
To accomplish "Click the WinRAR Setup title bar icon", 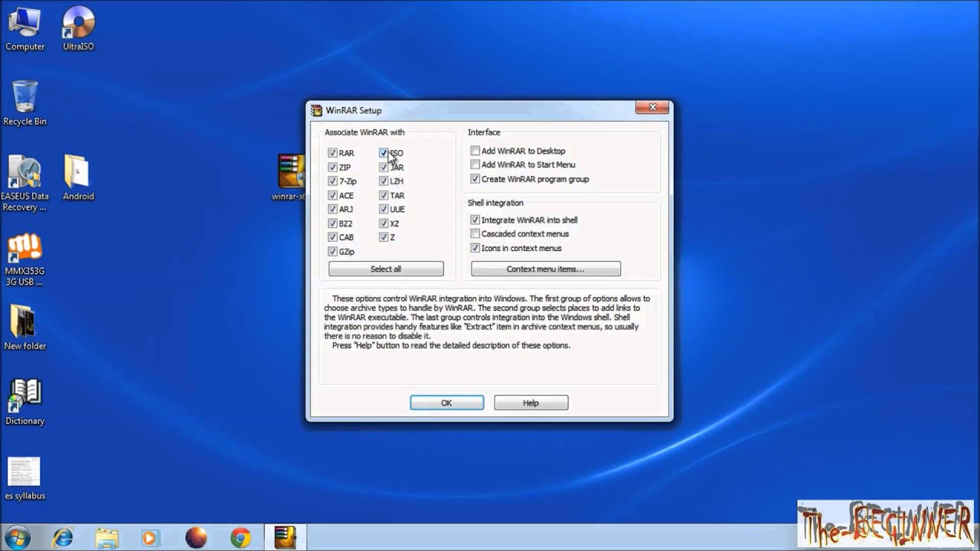I will (x=317, y=110).
